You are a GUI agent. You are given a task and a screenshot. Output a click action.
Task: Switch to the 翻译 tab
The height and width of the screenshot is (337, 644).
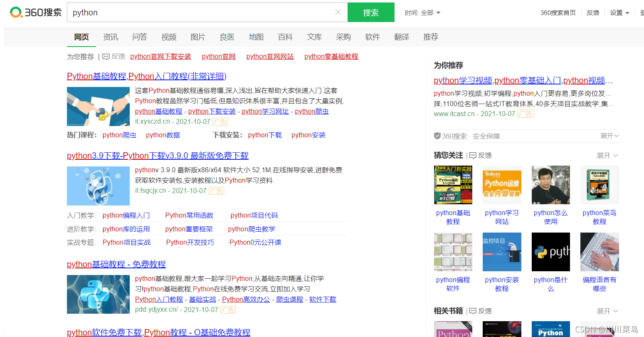[x=402, y=37]
